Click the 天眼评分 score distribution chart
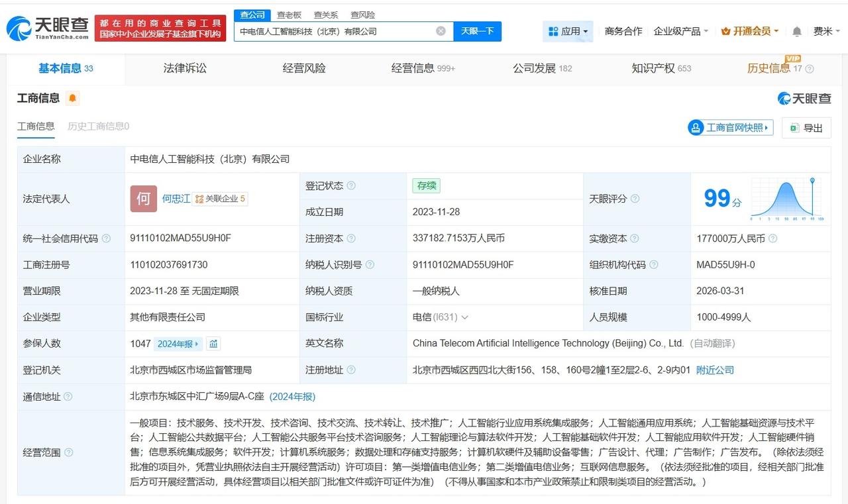The image size is (848, 504). (x=787, y=199)
